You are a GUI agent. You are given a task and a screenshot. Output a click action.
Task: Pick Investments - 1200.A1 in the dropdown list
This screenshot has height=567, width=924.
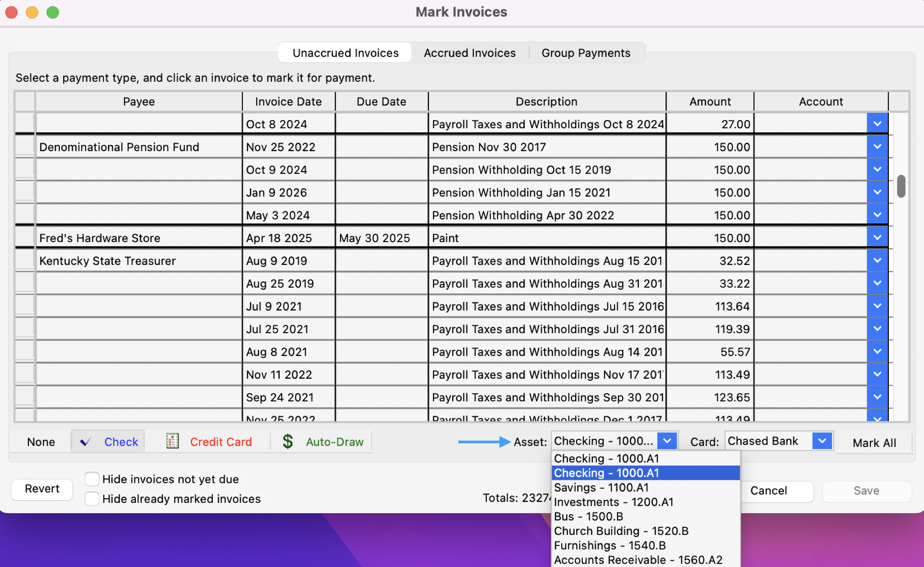click(x=613, y=502)
